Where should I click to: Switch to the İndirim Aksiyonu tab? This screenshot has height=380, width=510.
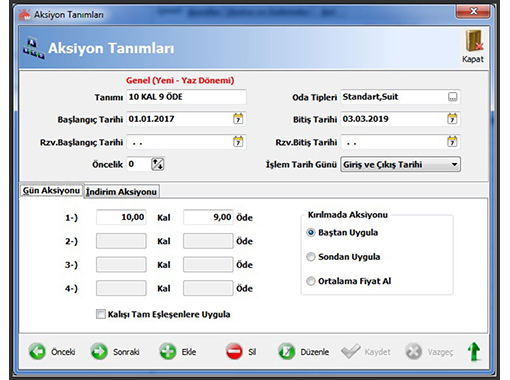click(x=121, y=191)
